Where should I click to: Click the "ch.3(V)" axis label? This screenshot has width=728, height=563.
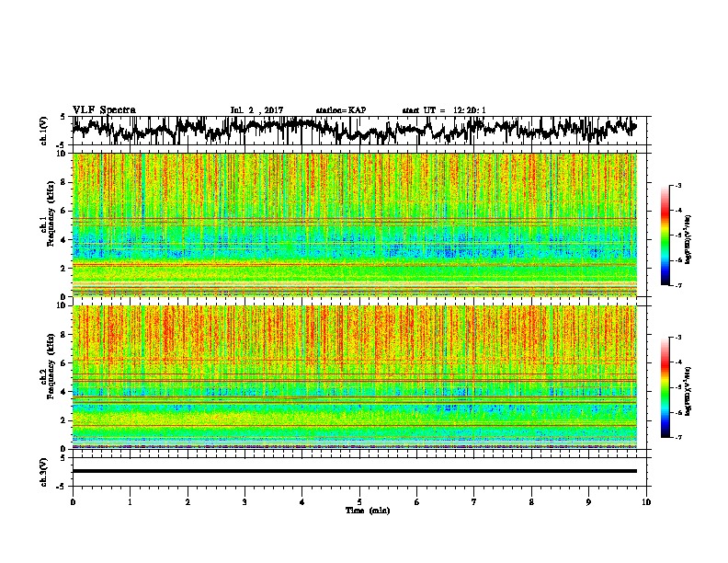(x=43, y=472)
